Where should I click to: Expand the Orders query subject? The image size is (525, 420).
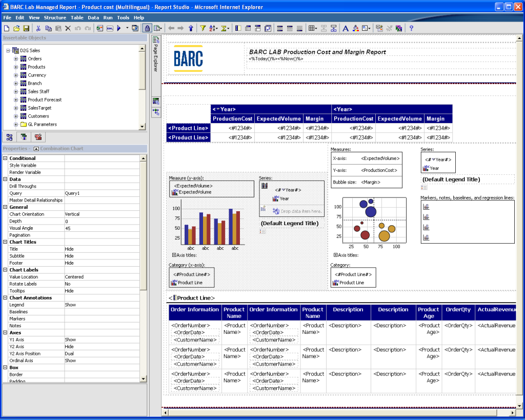pyautogui.click(x=16, y=58)
